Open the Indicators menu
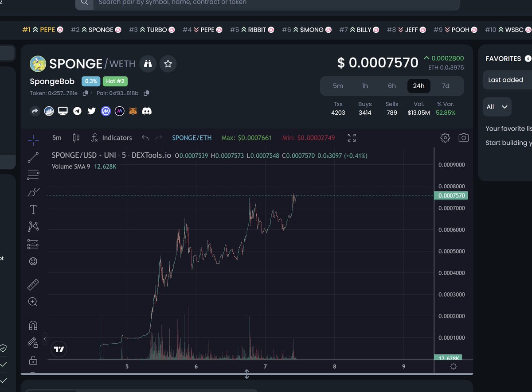The image size is (532, 392). (111, 138)
